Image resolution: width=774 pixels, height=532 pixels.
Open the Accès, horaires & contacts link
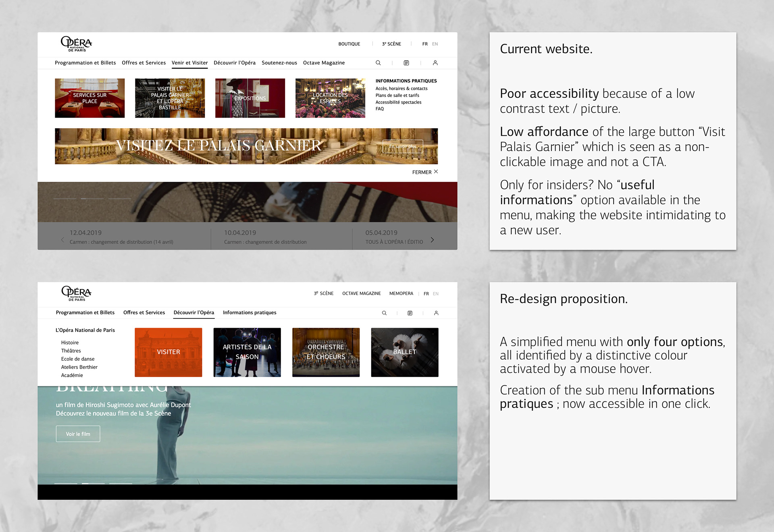401,89
